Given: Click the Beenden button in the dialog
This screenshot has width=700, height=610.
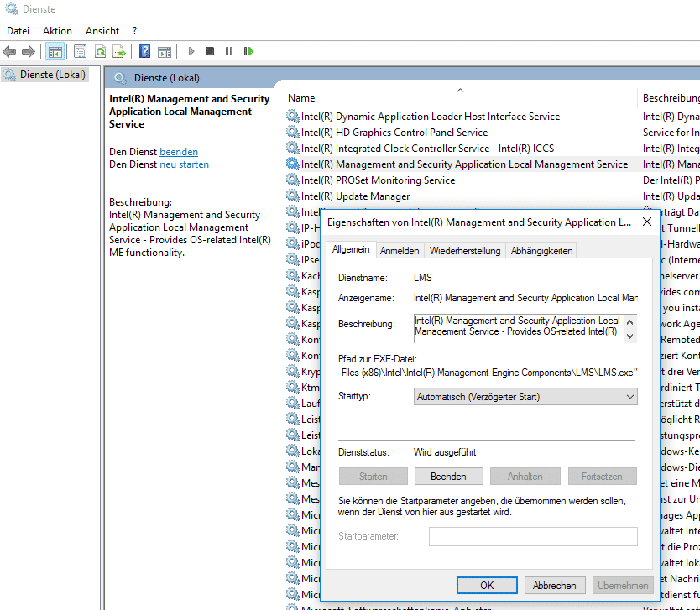Looking at the screenshot, I should 449,476.
